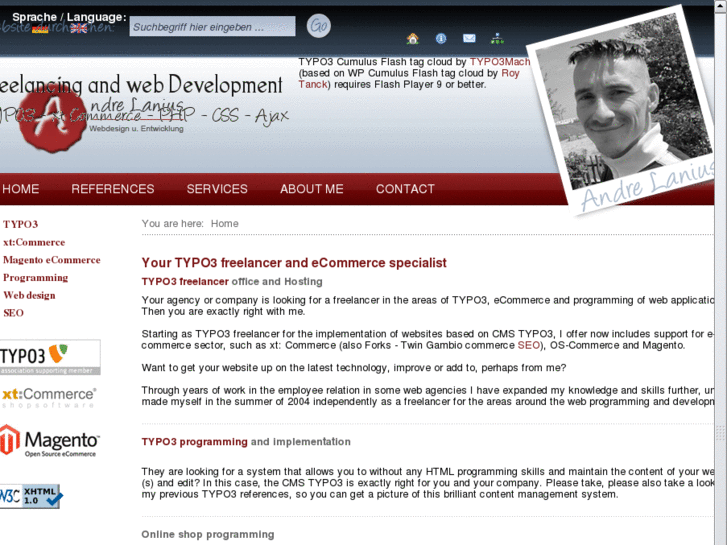The height and width of the screenshot is (545, 727).
Task: Click the 'Your TYPO3 freelancer and eCommerce specialist' heading
Action: click(x=294, y=263)
